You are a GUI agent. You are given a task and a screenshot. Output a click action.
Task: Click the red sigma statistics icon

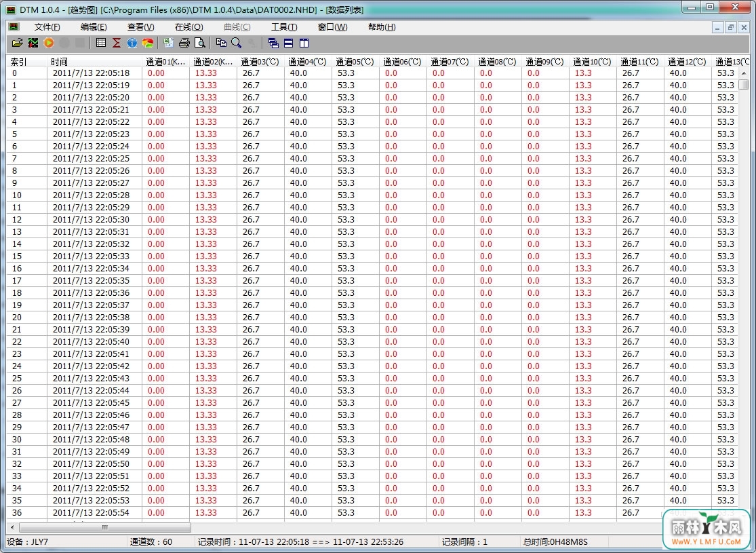(117, 43)
